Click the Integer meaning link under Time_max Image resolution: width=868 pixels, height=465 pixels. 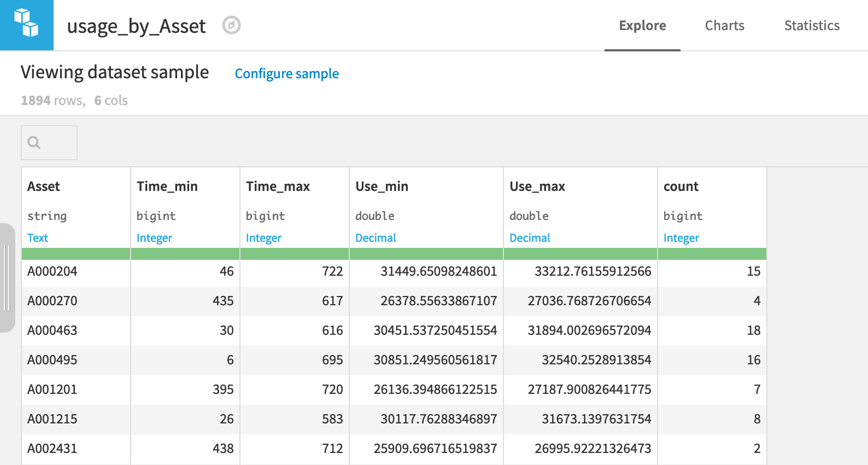[263, 238]
